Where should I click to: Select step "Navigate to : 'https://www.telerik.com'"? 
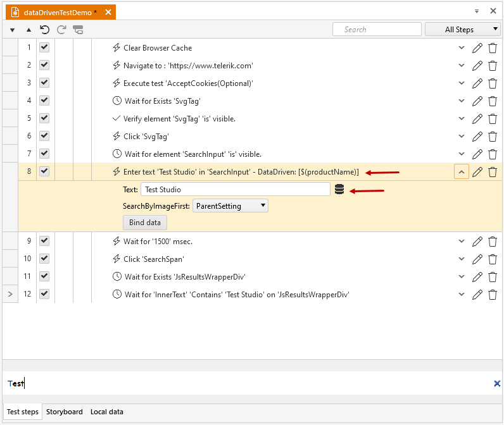point(188,66)
